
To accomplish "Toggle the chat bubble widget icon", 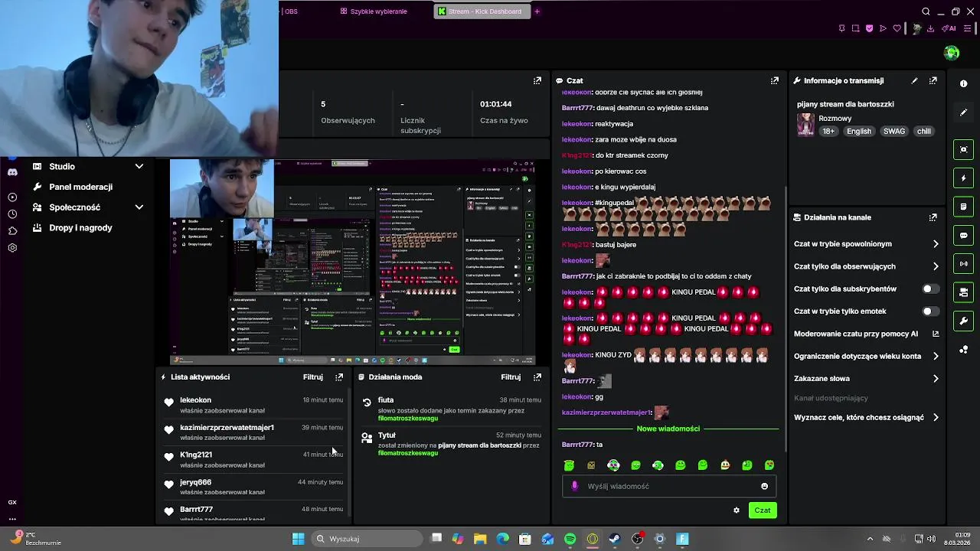I will (x=963, y=235).
